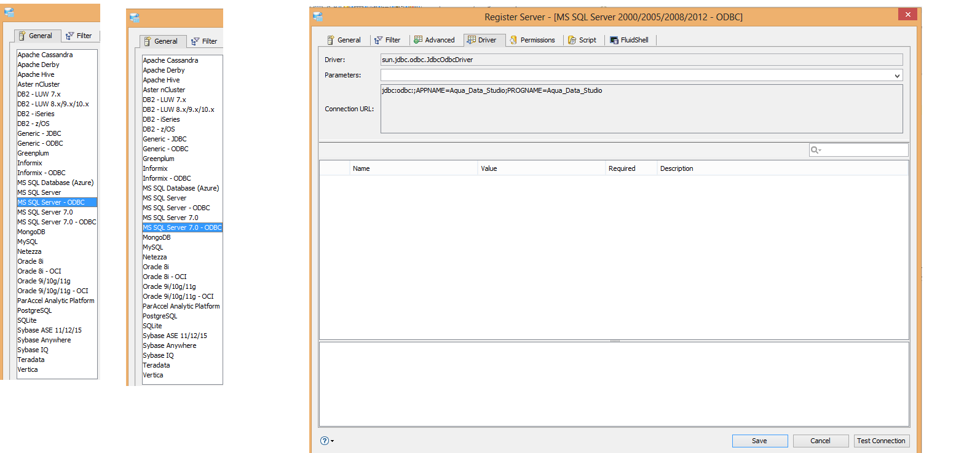Choose MongoDB in the left list
980x453 pixels.
(x=57, y=232)
